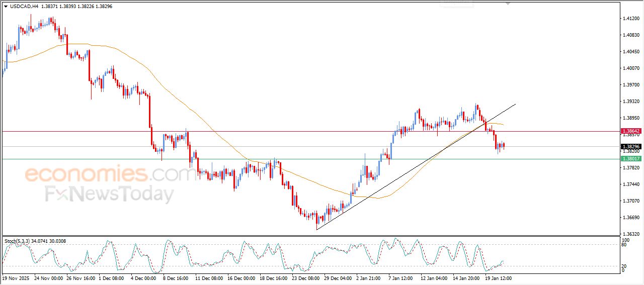This screenshot has height=285, width=644.
Task: Click the dropdown triangle beside USDCAD,H4
Action: click(x=6, y=7)
